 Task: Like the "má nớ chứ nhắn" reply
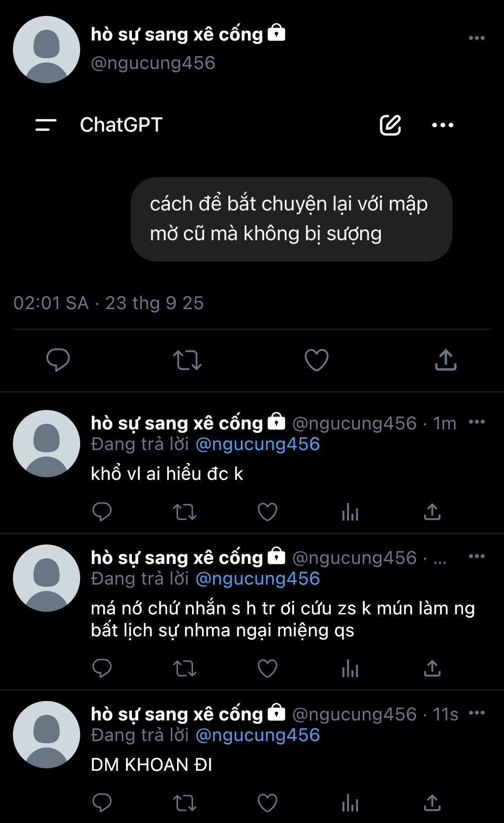tap(267, 669)
